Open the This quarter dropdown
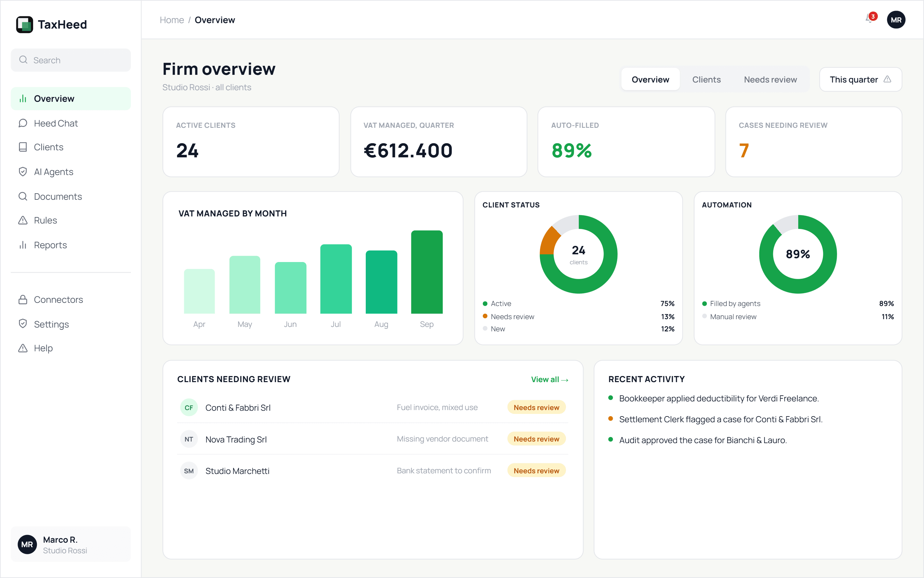This screenshot has height=578, width=924. click(860, 80)
